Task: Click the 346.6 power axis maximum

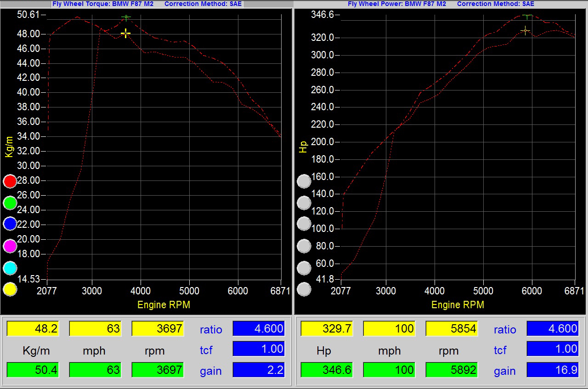Action: click(x=322, y=15)
